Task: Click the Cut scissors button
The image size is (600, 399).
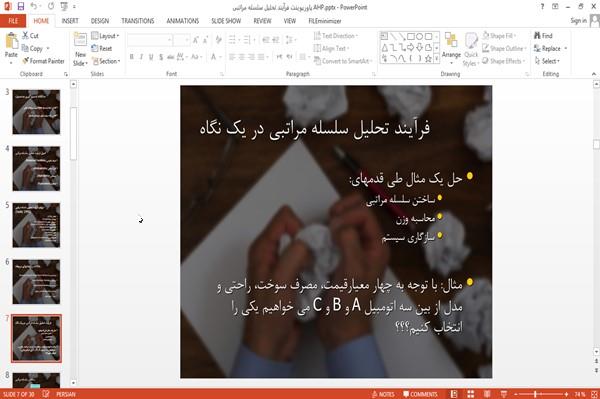Action: click(30, 36)
